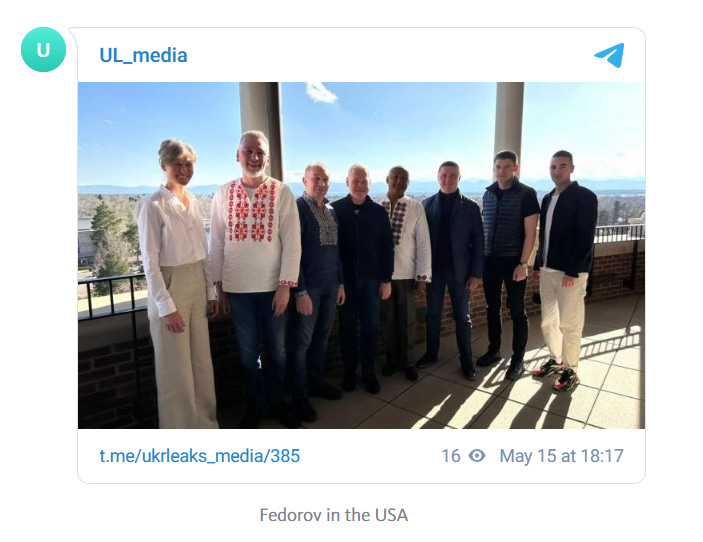Click the May 15 at 18:17 timestamp
Viewport: 703px width, 542px height.
point(561,456)
